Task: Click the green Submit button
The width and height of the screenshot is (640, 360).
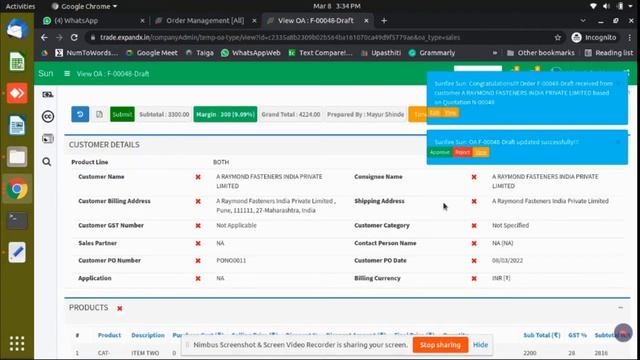Action: (122, 114)
